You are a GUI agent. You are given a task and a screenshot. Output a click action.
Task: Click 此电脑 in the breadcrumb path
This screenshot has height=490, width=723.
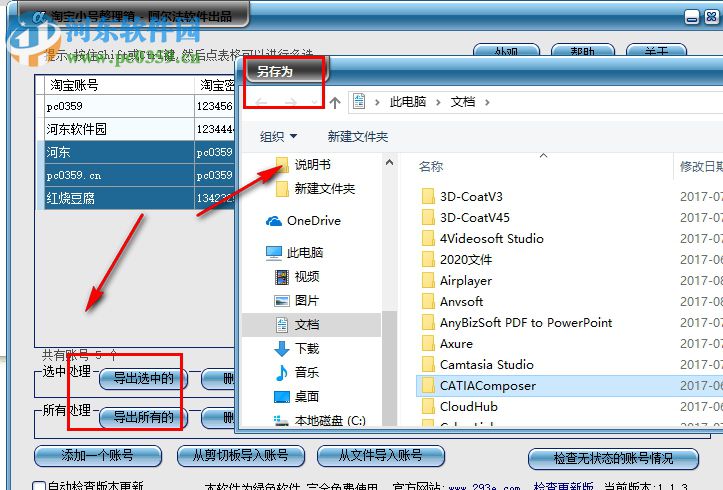(408, 102)
